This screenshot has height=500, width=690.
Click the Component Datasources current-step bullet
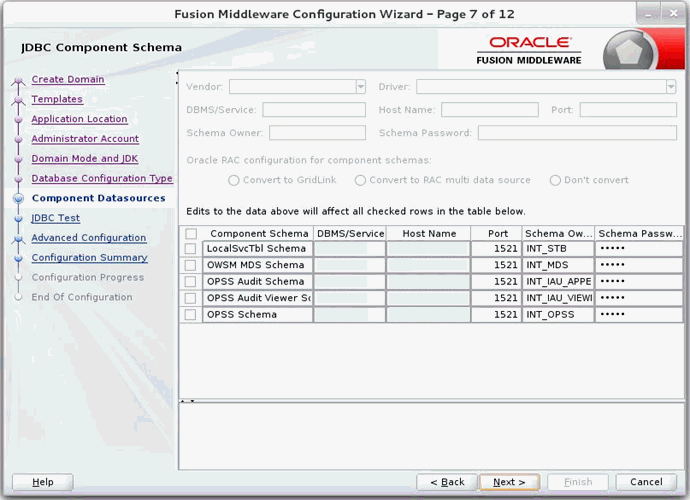18,199
